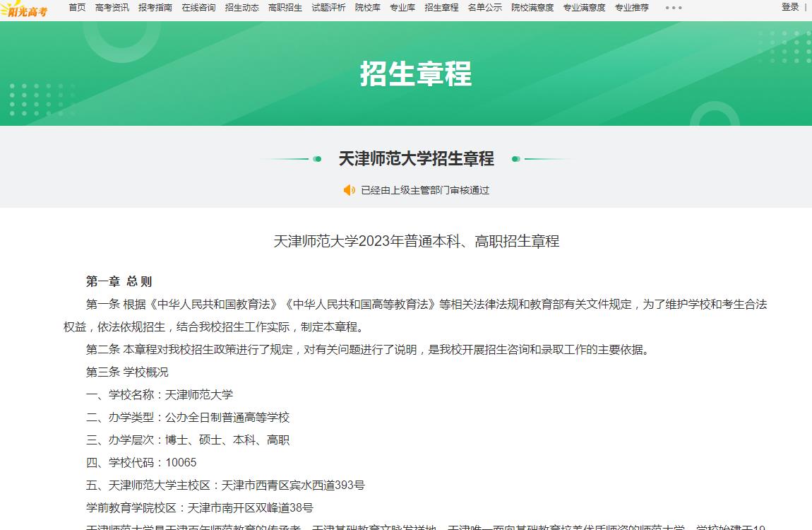Click the 阳光高考 site logo
The width and height of the screenshot is (812, 530).
tap(24, 8)
